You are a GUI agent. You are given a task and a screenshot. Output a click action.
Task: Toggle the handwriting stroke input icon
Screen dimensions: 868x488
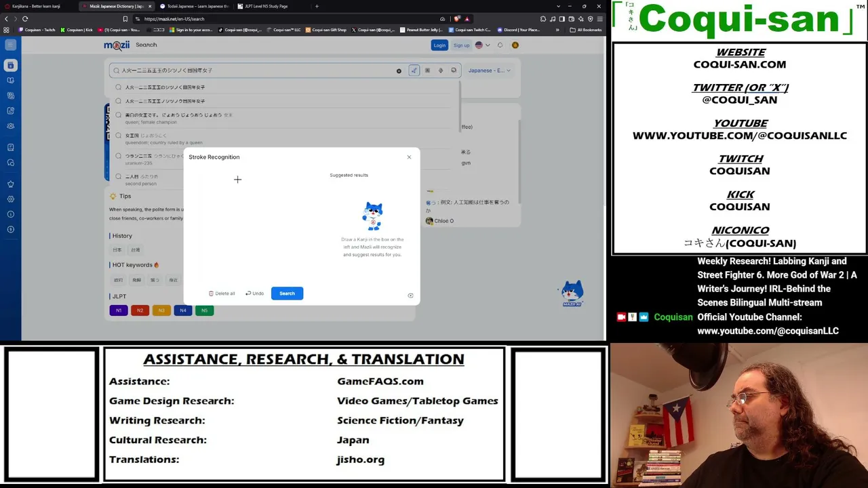click(414, 70)
